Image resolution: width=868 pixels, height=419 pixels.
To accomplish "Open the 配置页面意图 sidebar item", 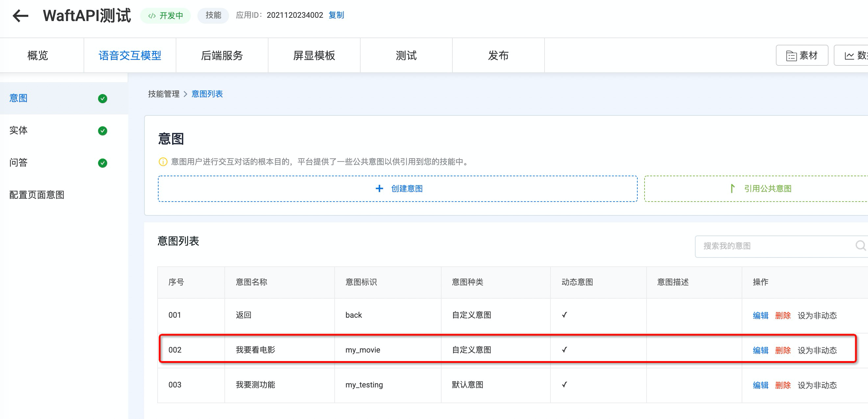I will coord(37,195).
